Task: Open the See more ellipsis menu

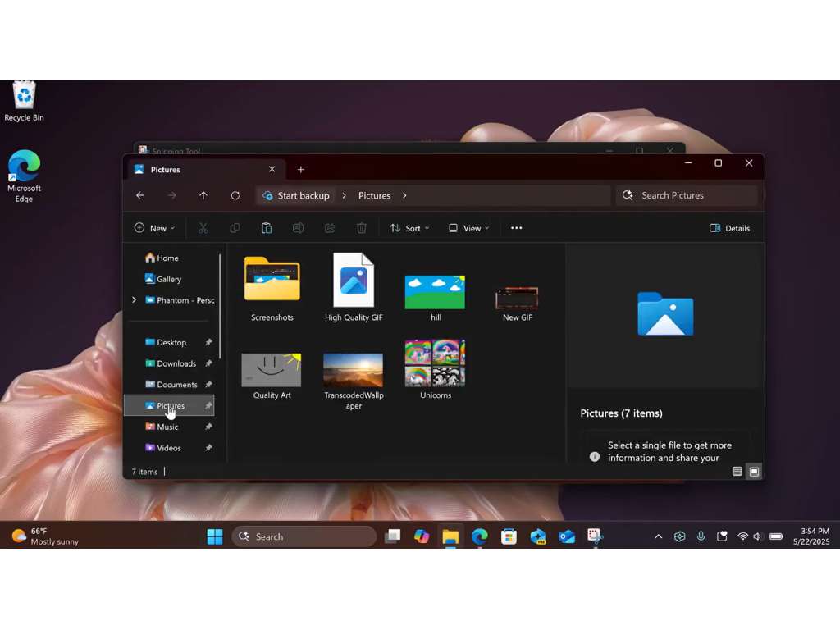Action: click(516, 228)
